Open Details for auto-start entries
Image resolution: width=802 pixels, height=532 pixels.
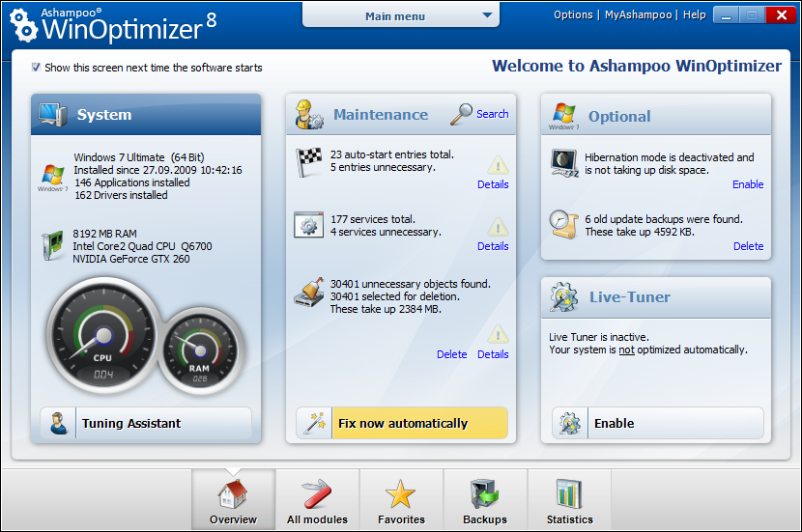(492, 184)
